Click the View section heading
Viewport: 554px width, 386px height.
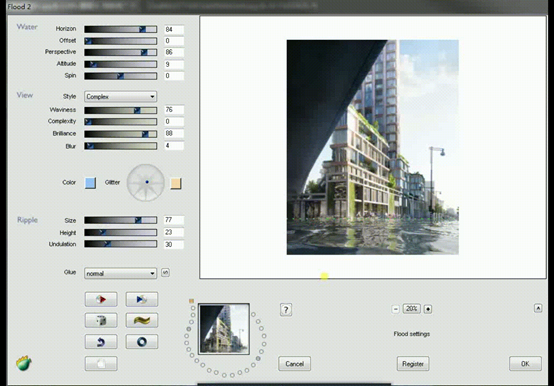[x=25, y=95]
